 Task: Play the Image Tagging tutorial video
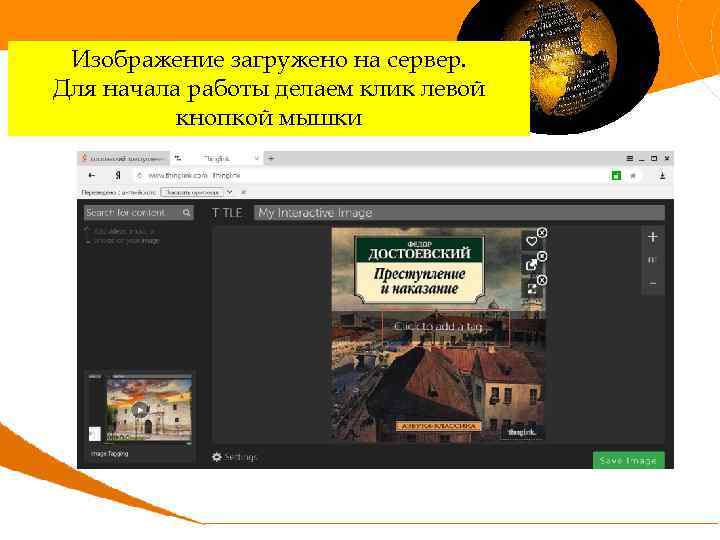point(140,409)
